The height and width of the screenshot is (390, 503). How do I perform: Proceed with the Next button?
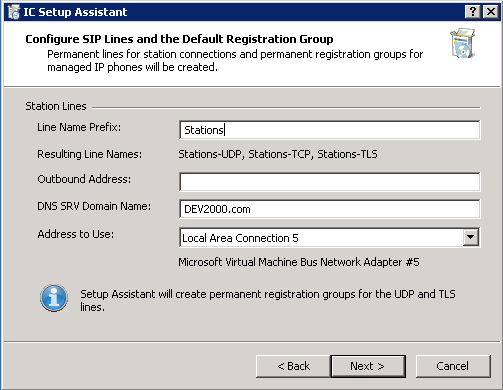click(368, 366)
